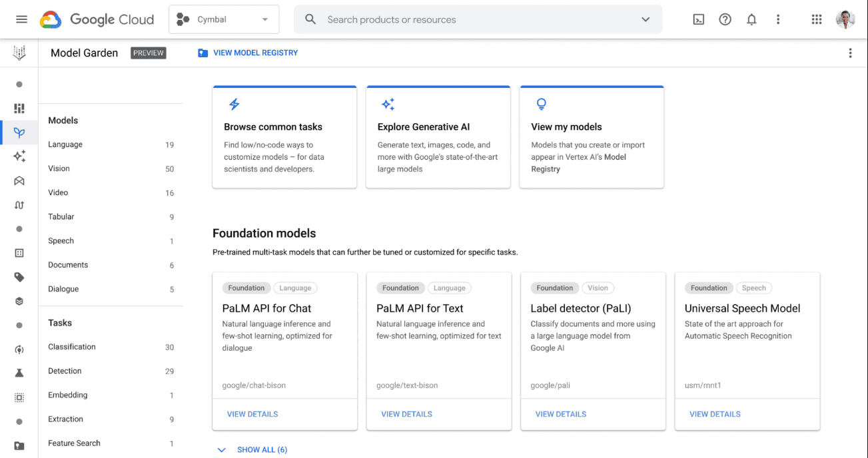Screen dimensions: 868x458
Task: View details for PaLM API for Chat
Action: (252, 414)
